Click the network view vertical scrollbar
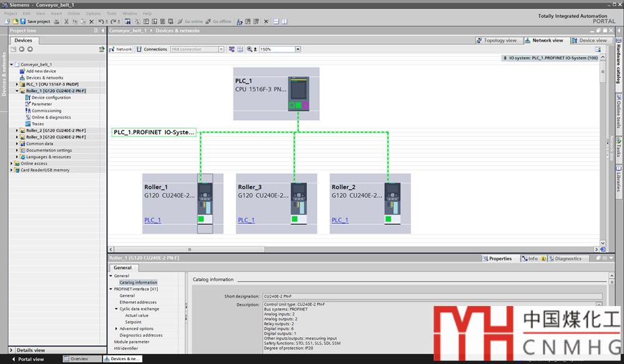Viewport: 624px width, 364px height. point(602,156)
